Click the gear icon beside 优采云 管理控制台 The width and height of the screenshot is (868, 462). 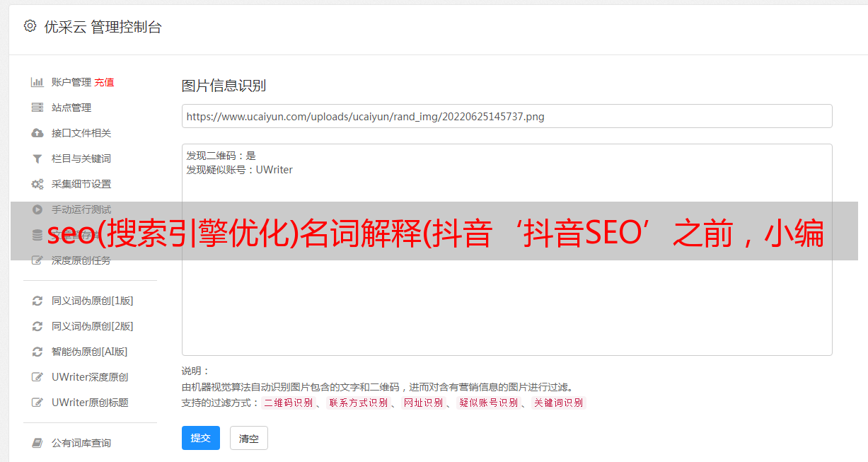[x=30, y=26]
